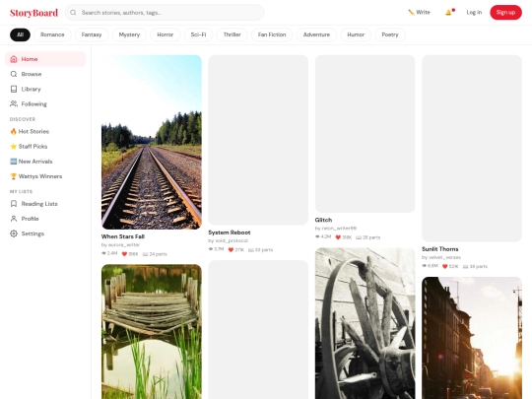Filter stories by Adventure
This screenshot has height=399, width=532.
point(316,34)
